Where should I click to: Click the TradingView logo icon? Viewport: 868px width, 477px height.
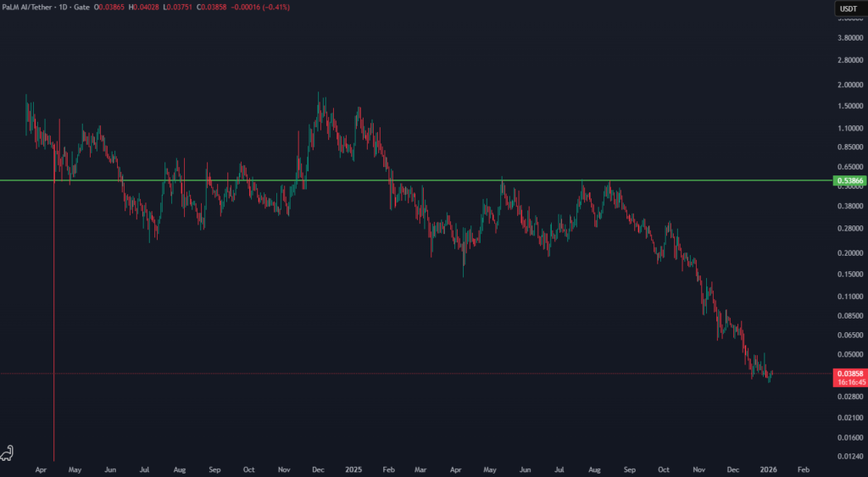(x=8, y=452)
